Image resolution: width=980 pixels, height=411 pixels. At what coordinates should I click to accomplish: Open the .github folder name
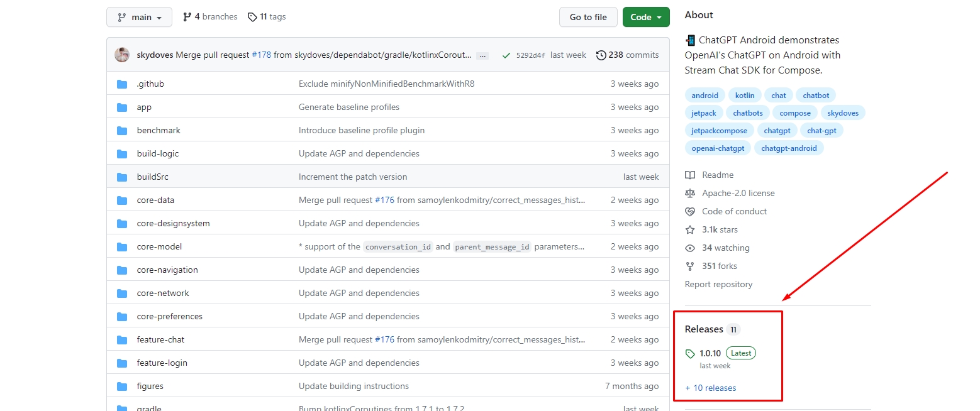(x=150, y=84)
